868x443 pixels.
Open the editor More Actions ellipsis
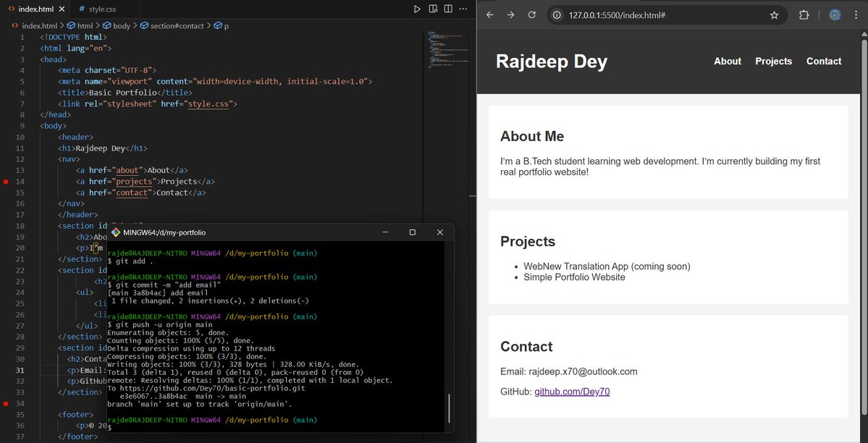463,9
